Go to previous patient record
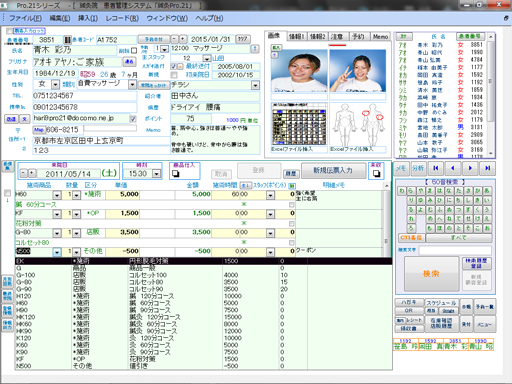 [453, 168]
